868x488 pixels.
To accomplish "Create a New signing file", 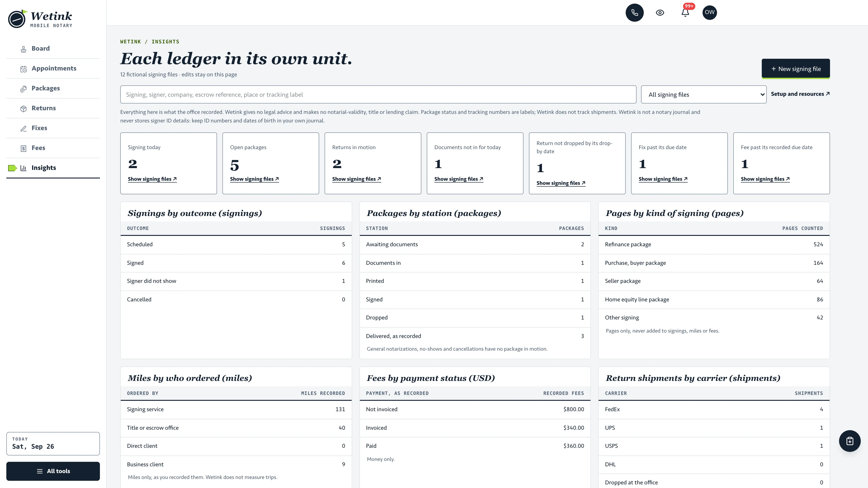I will coord(796,69).
